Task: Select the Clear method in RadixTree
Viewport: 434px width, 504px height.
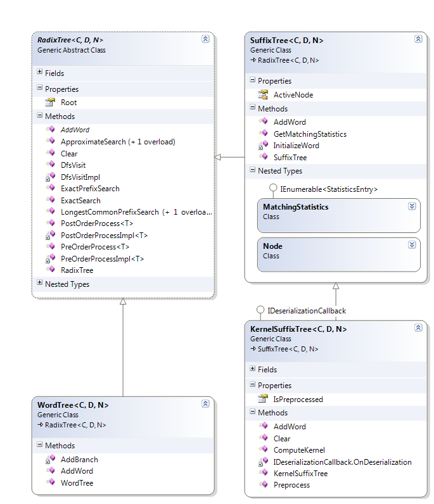Action: (x=69, y=154)
